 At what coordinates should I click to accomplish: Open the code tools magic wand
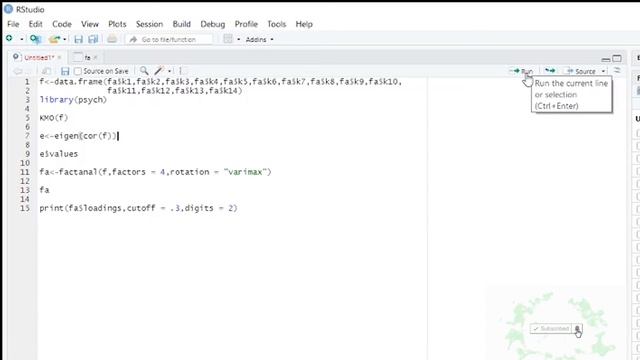159,71
